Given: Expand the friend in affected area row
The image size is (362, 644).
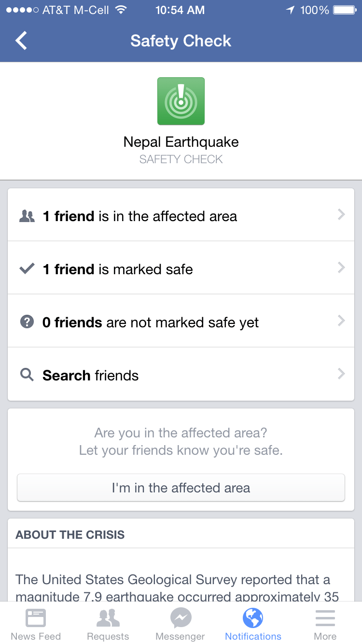Looking at the screenshot, I should pos(341,215).
